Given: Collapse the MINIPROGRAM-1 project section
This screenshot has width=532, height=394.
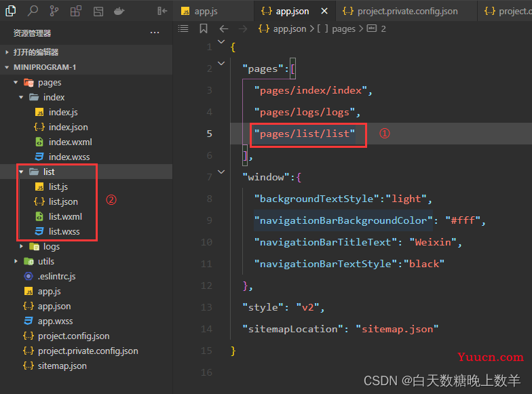Looking at the screenshot, I should (86, 67).
